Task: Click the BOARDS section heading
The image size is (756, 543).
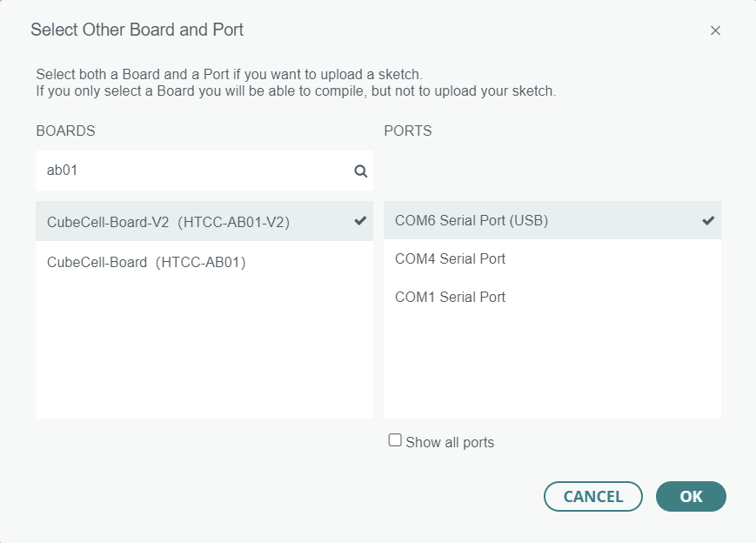Action: [x=65, y=131]
